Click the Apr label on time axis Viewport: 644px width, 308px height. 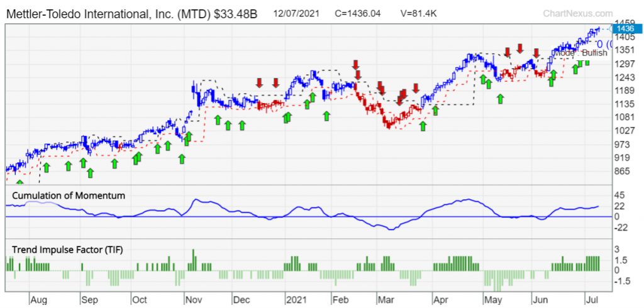[440, 300]
